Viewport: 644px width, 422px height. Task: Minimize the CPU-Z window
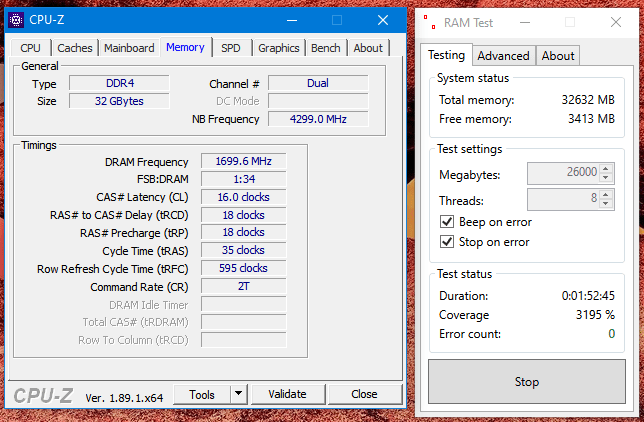[292, 20]
